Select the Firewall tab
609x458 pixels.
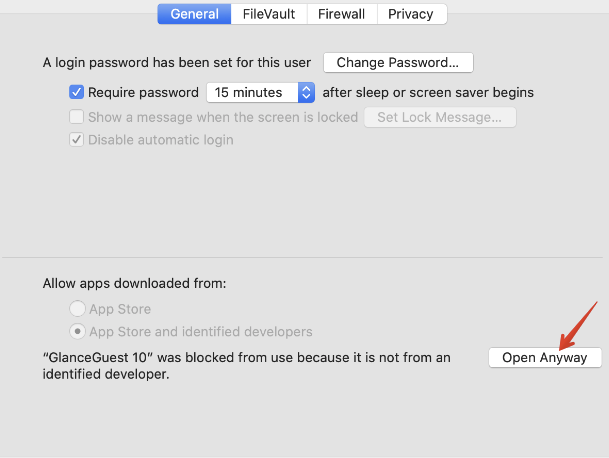click(x=342, y=14)
